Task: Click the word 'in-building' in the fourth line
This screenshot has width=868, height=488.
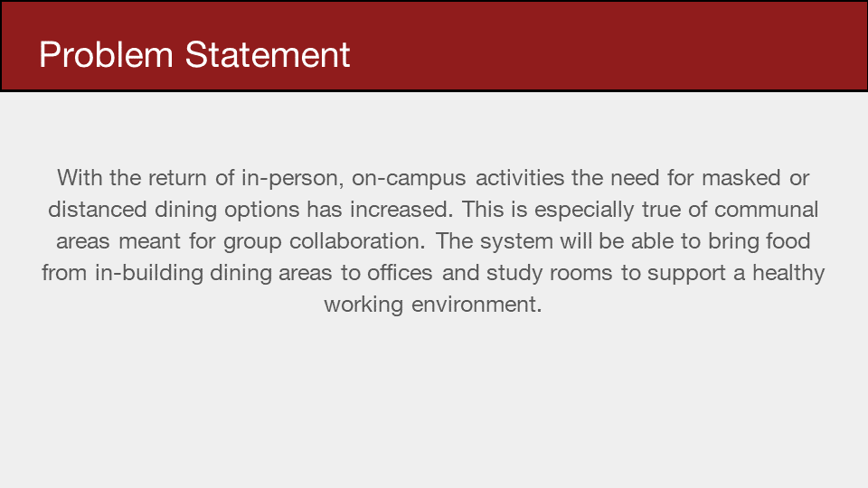Action: [x=149, y=273]
